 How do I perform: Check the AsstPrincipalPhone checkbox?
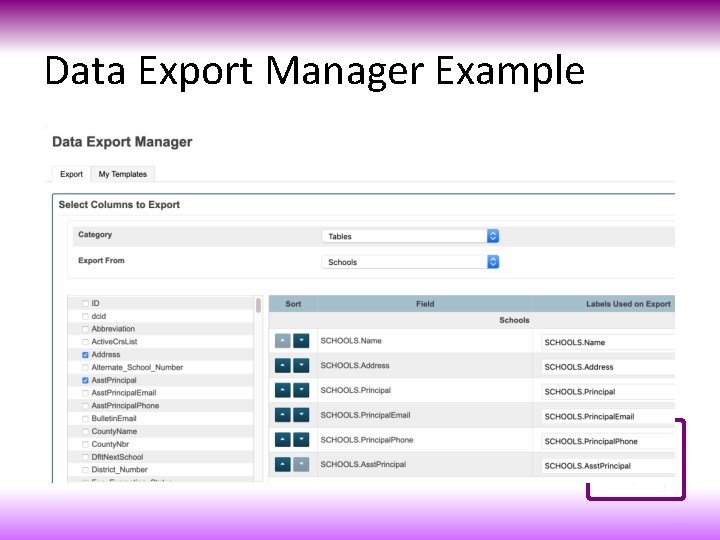(85, 406)
